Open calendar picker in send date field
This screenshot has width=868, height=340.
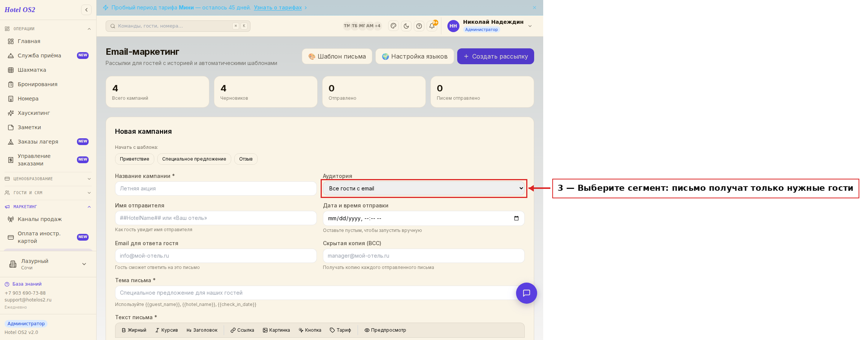click(x=516, y=218)
